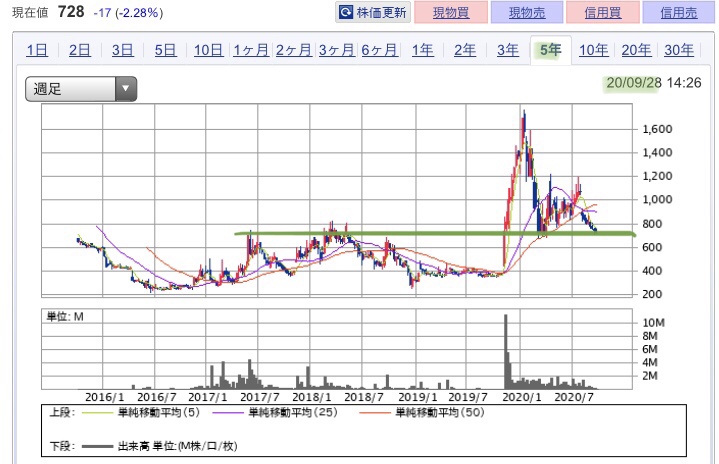Switch chart range to 1ヶ月
This screenshot has height=464, width=719.
click(251, 50)
